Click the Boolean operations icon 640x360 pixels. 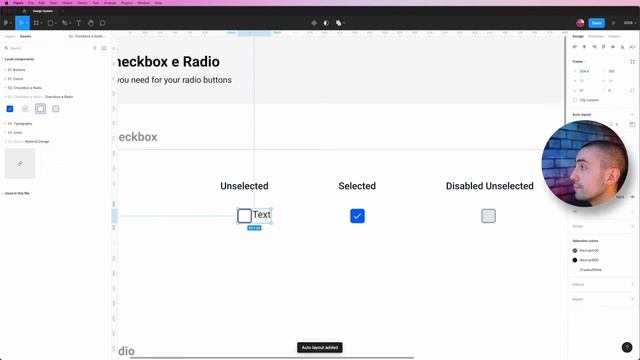(x=339, y=23)
